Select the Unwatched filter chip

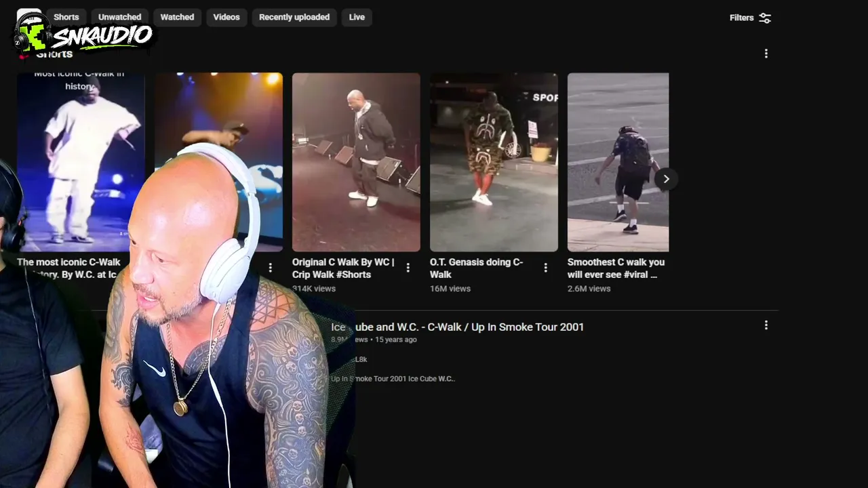point(119,17)
